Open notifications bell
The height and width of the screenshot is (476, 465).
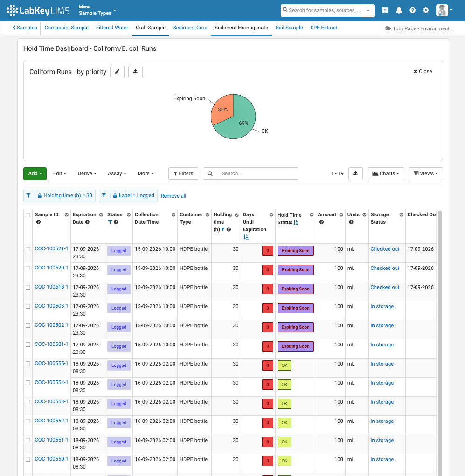[x=399, y=10]
